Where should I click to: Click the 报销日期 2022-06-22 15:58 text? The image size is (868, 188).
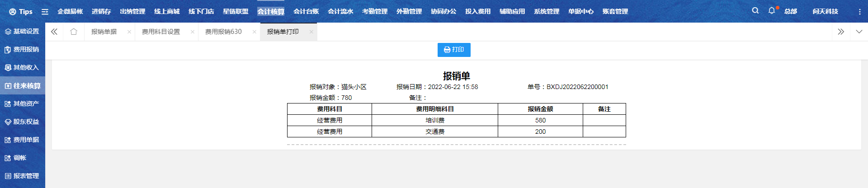(437, 87)
